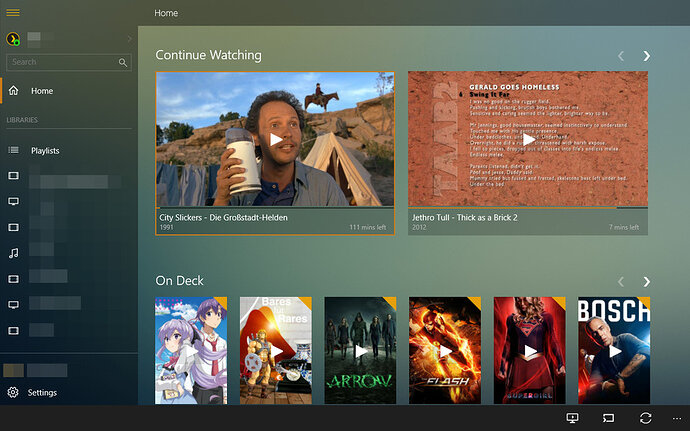Focus the Search input field
The width and height of the screenshot is (690, 431).
(69, 62)
